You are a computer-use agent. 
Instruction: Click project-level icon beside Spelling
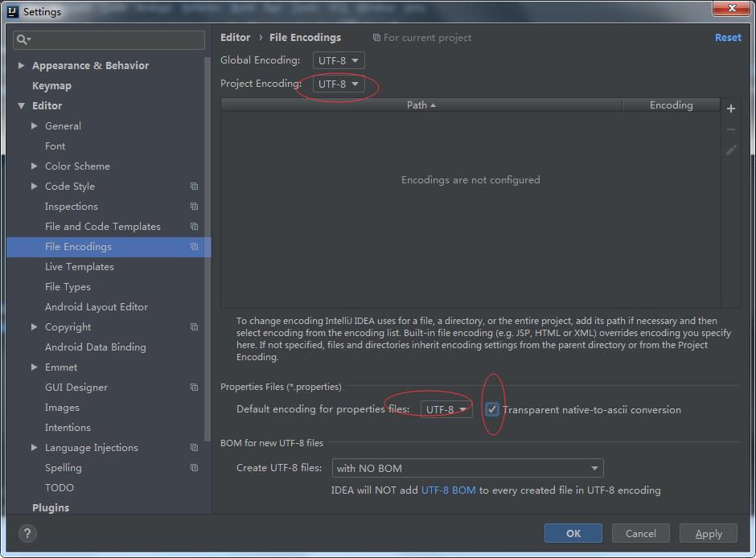194,468
